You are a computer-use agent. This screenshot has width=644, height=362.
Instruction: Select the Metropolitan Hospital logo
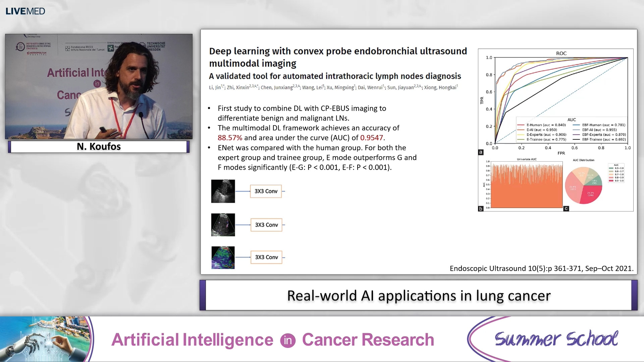click(x=37, y=53)
